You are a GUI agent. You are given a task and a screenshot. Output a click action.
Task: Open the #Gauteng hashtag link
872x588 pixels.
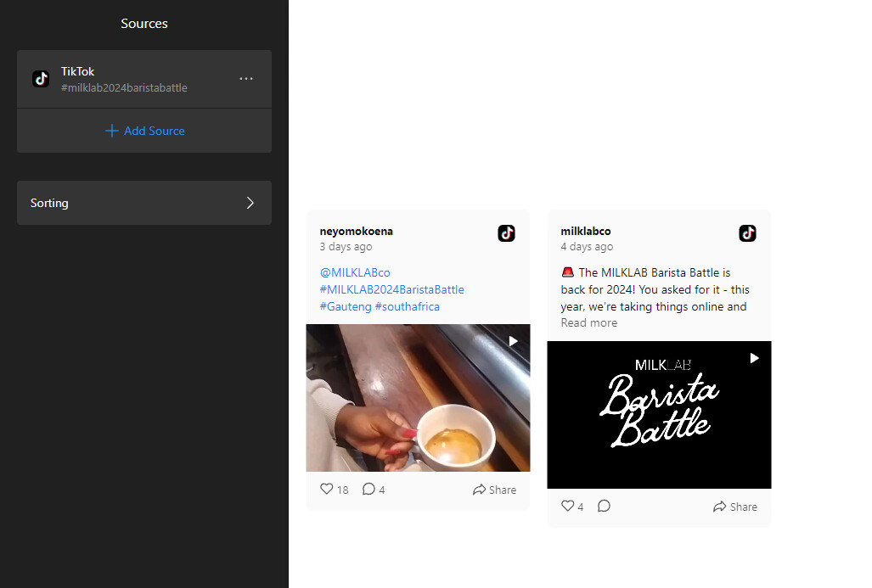(x=346, y=307)
